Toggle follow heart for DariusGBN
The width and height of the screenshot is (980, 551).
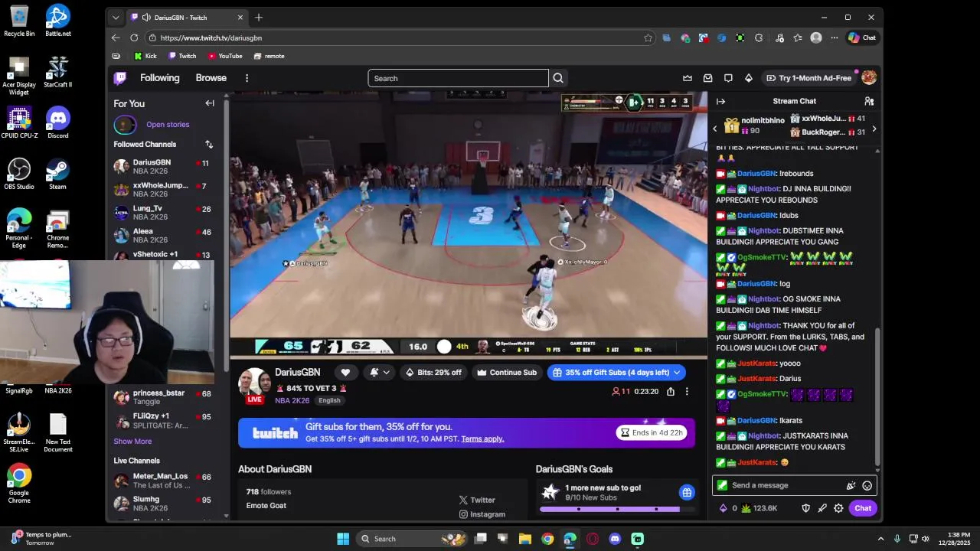click(x=345, y=373)
